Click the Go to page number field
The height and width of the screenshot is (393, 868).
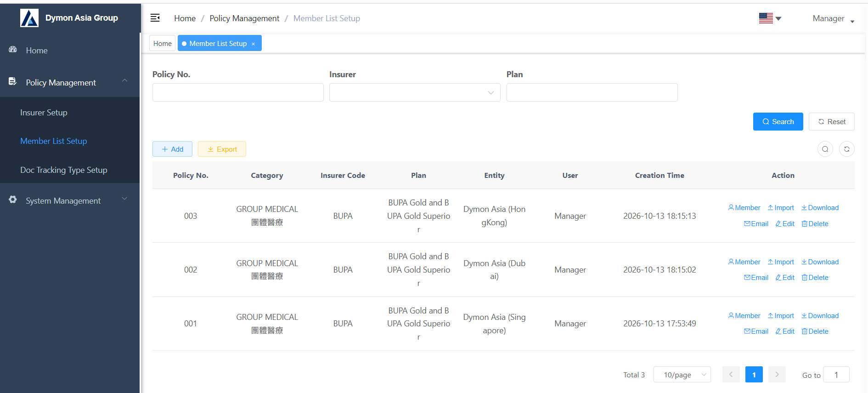pyautogui.click(x=836, y=375)
